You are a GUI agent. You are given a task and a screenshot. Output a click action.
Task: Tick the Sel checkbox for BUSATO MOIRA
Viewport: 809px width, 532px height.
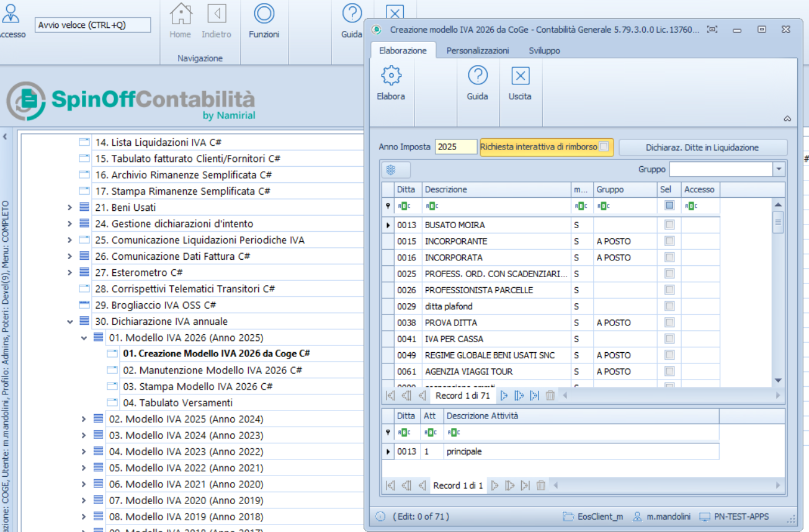point(669,225)
